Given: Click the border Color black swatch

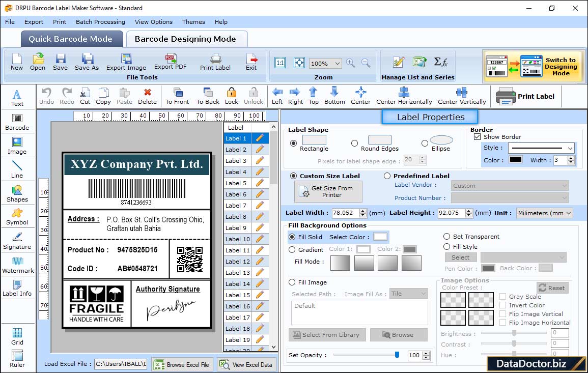Looking at the screenshot, I should 515,160.
